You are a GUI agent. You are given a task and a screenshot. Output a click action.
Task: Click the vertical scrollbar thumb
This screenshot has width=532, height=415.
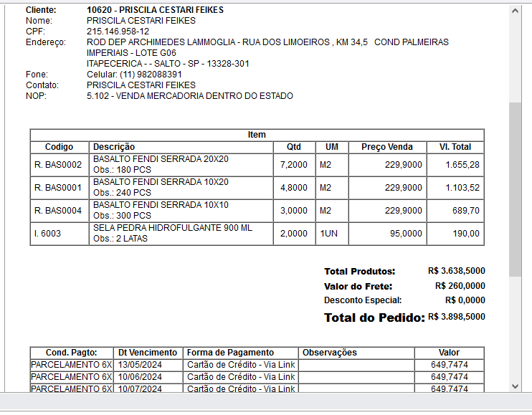point(515,189)
